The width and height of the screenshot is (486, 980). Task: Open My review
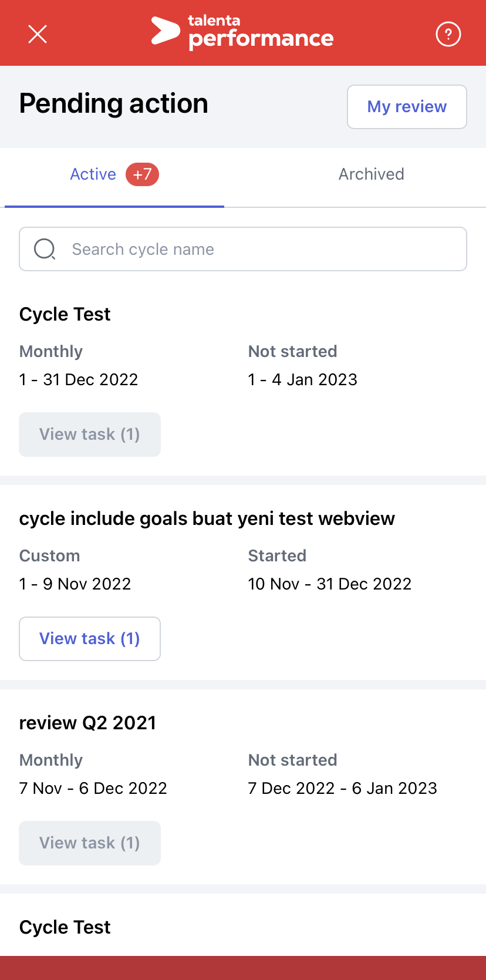coord(407,107)
